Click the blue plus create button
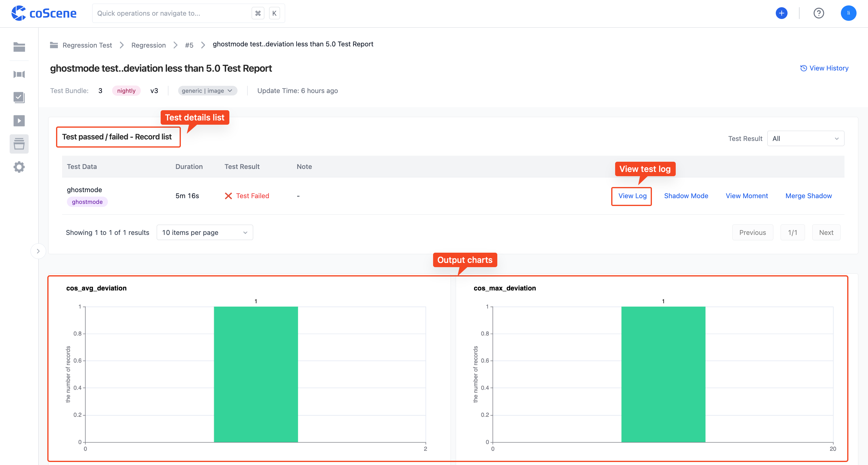 pyautogui.click(x=782, y=13)
